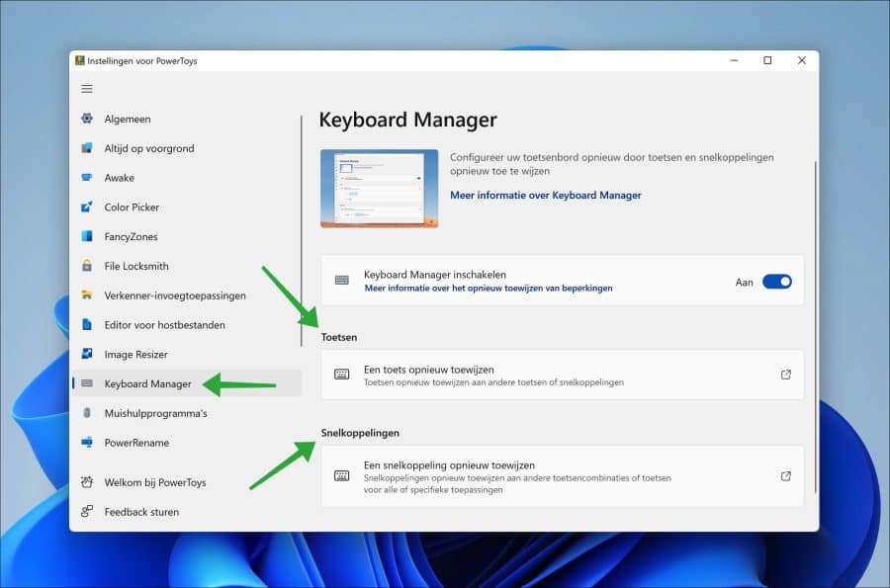This screenshot has height=588, width=890.
Task: Click the File Locksmith padlock icon
Action: (x=87, y=266)
